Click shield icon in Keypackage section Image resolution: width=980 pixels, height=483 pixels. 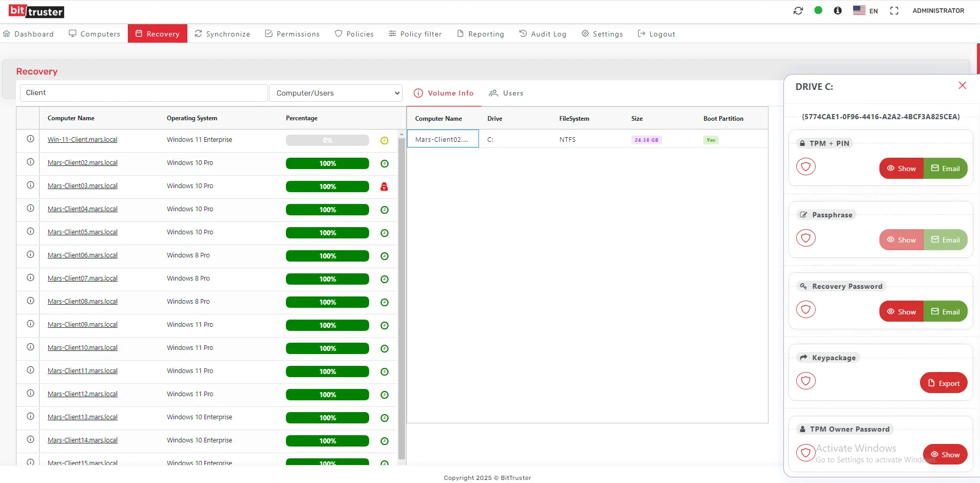805,381
